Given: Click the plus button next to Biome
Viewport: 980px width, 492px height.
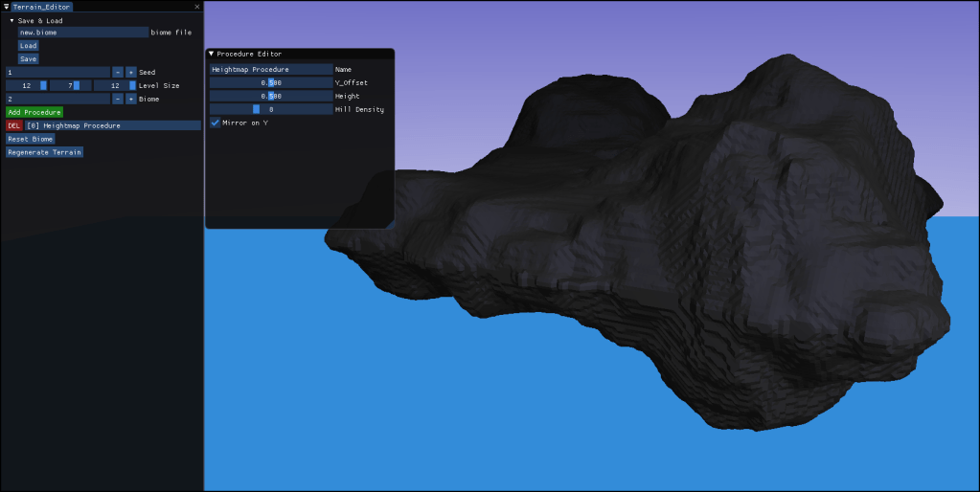Looking at the screenshot, I should pos(131,99).
